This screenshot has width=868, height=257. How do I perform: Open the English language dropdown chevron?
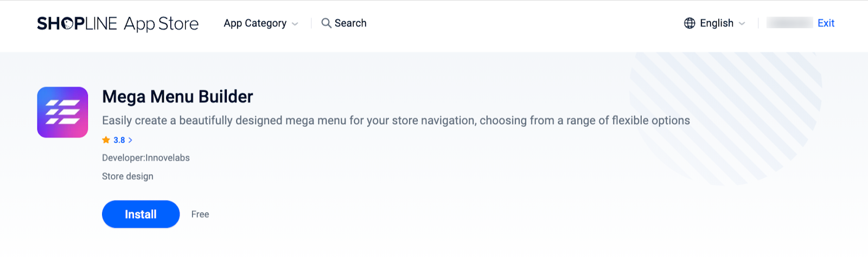(742, 24)
